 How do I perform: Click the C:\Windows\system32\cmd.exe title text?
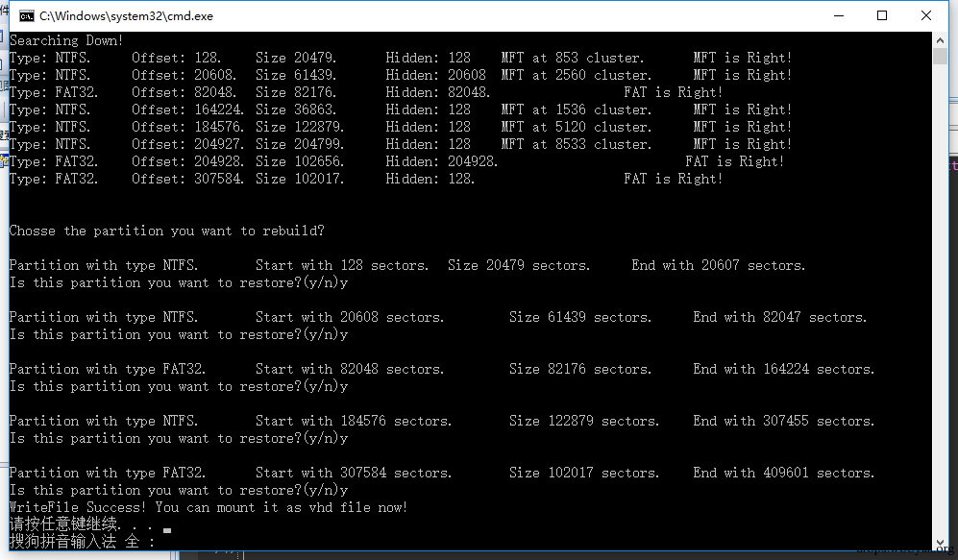pos(126,16)
